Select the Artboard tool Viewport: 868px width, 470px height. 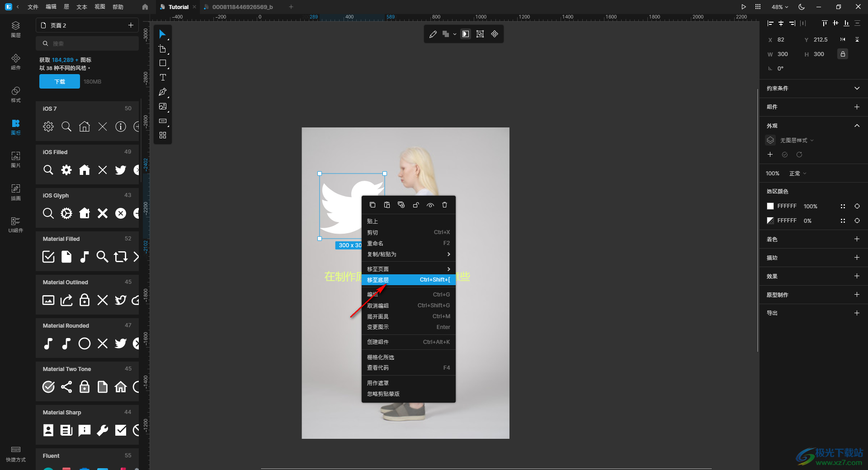click(x=163, y=49)
